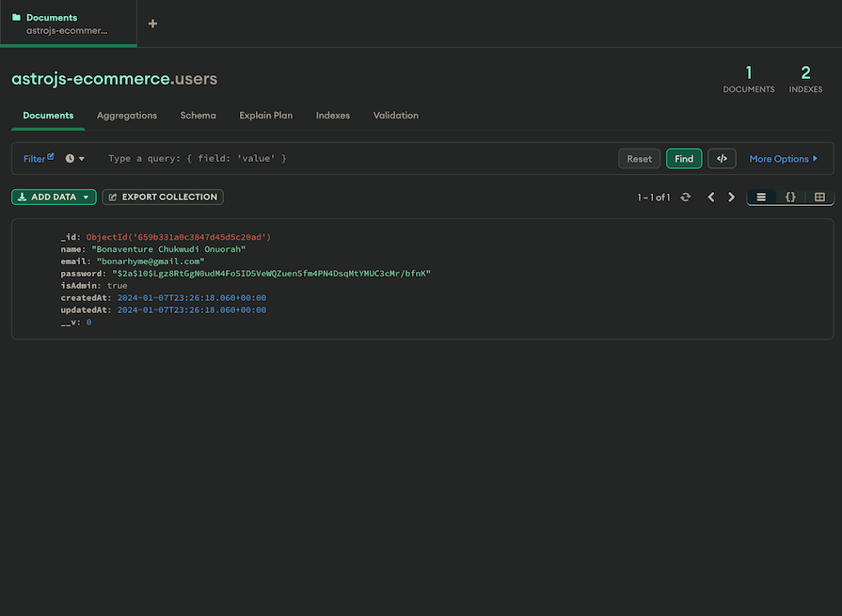Click the __v value 0

coord(88,322)
